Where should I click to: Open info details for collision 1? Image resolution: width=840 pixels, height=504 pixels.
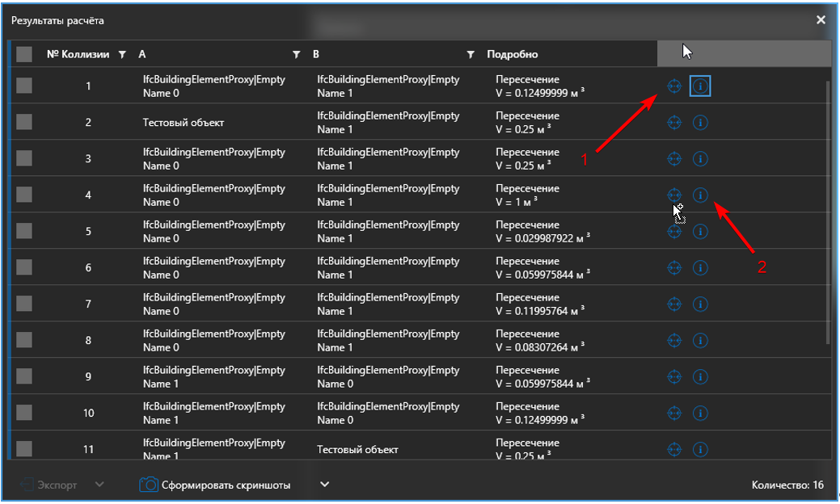(700, 86)
